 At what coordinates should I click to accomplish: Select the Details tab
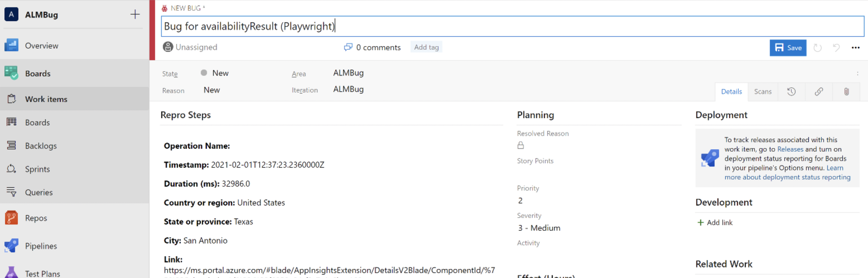(x=731, y=92)
